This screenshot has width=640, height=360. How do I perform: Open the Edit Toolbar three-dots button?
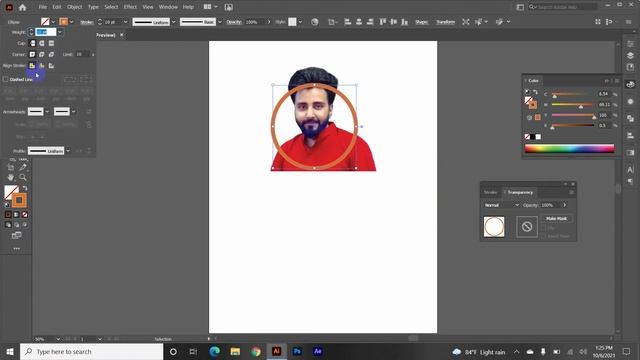coord(16,248)
